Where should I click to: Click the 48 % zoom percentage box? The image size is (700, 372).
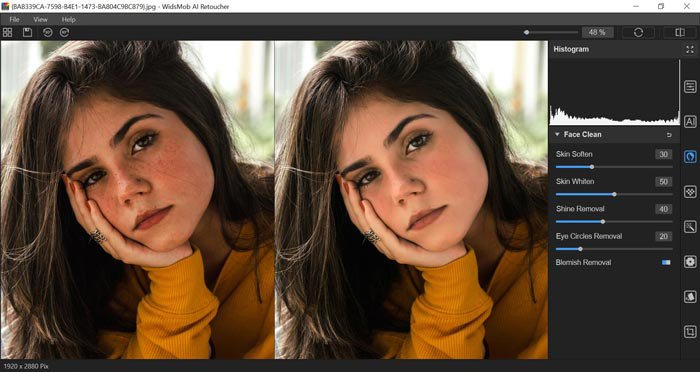[597, 32]
